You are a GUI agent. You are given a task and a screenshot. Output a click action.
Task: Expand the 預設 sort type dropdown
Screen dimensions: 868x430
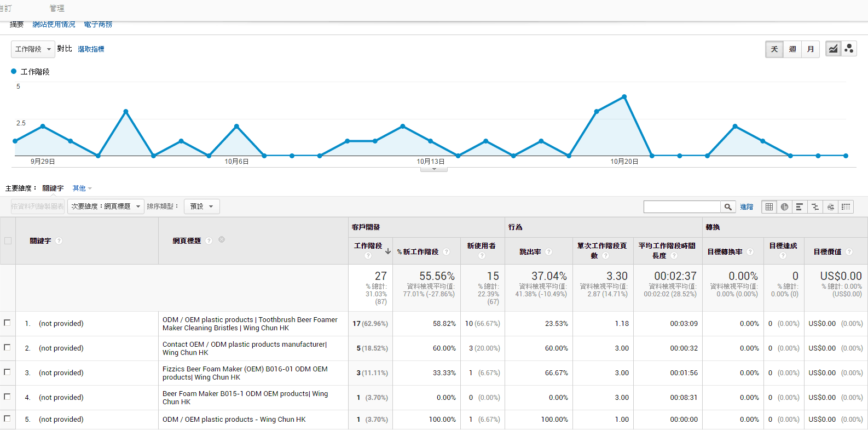coord(201,207)
